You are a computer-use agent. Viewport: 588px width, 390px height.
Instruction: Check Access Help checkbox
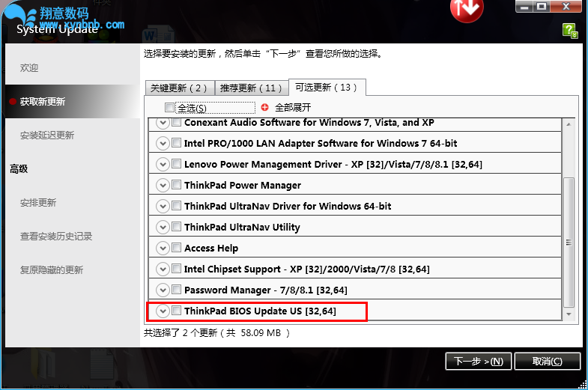[176, 248]
